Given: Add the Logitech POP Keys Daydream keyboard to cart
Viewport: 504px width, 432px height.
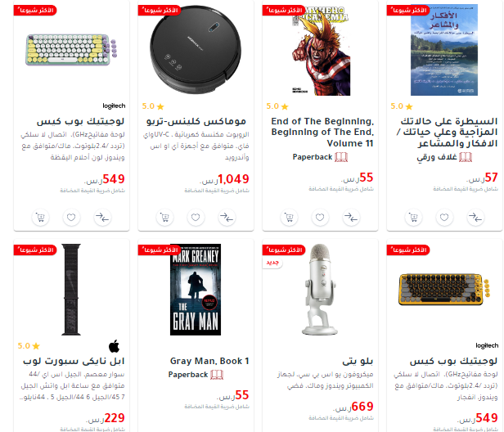Looking at the screenshot, I should point(40,218).
